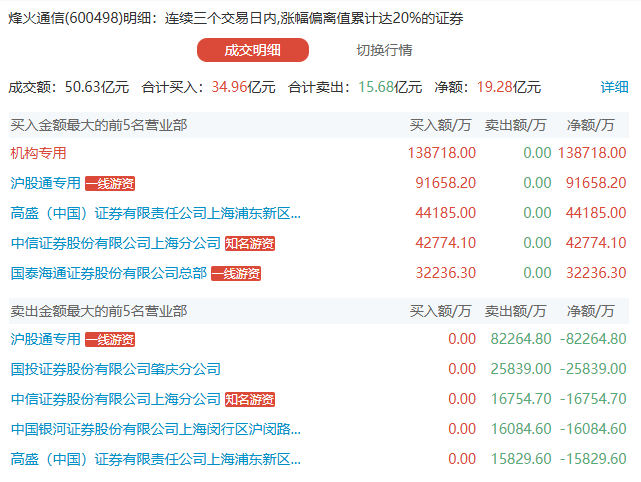The width and height of the screenshot is (641, 482).
Task: Open 沪股通专用 in the top sellers list
Action: point(45,339)
